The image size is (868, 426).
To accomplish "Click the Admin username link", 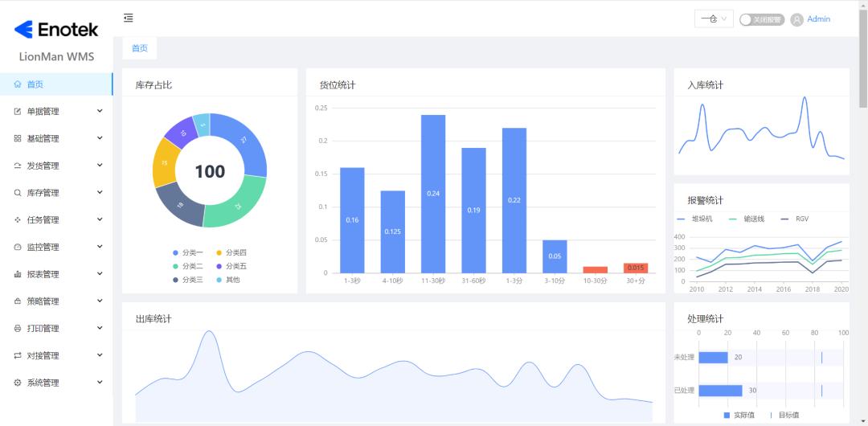I will point(818,19).
